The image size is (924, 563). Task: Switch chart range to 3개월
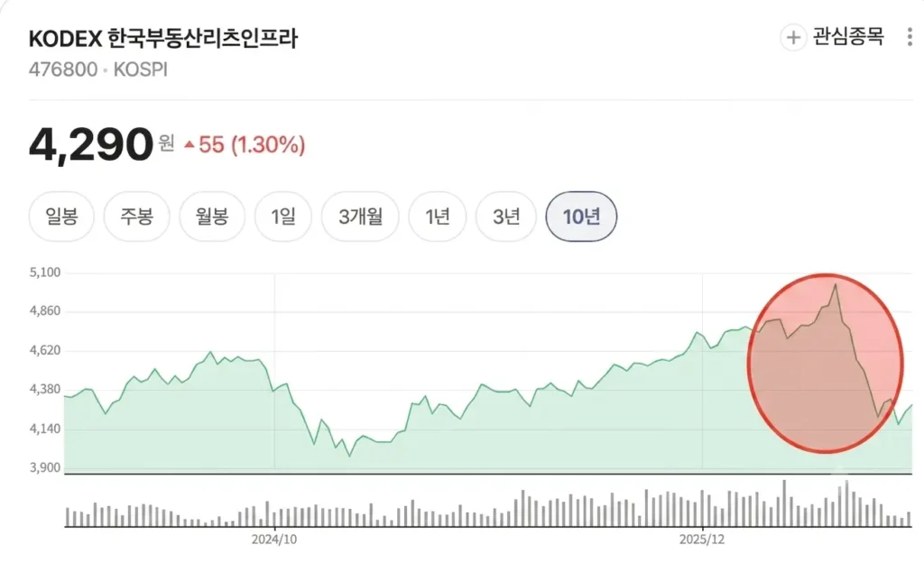click(x=360, y=217)
